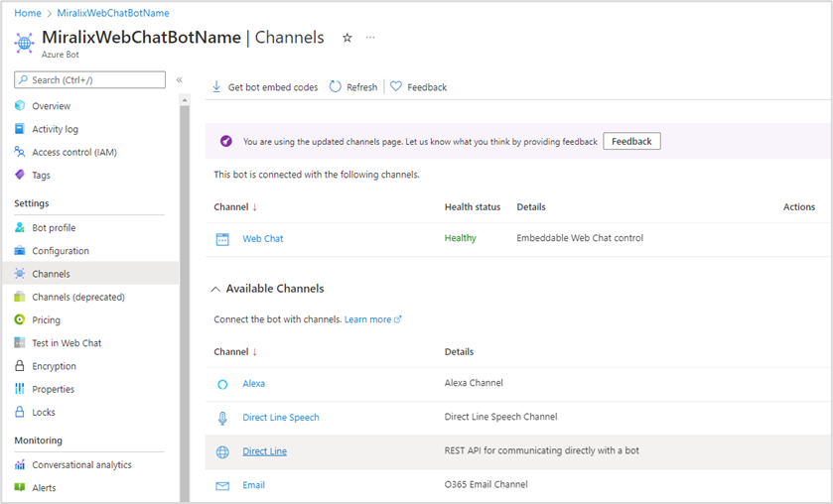Click the Test in Web Chat icon
Image resolution: width=833 pixels, height=504 pixels.
[20, 342]
